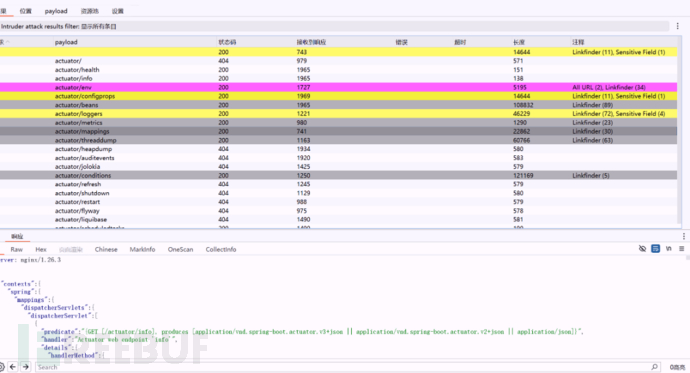Select the 响应 response tab

[x=17, y=236]
